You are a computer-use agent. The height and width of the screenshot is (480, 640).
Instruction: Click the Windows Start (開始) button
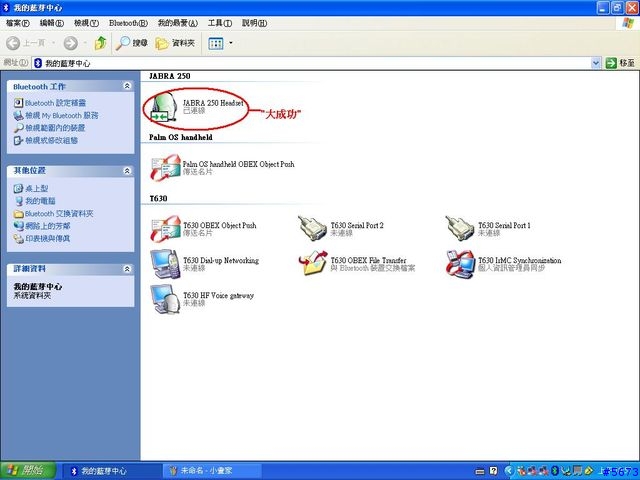tap(28, 471)
